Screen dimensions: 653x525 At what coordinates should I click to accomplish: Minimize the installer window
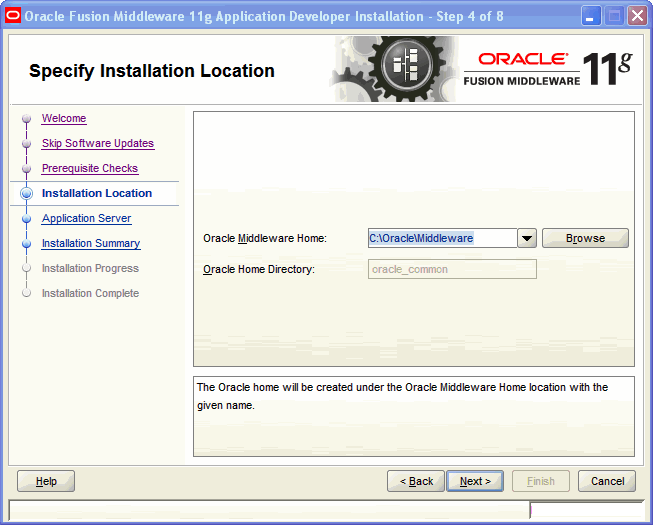click(x=591, y=16)
